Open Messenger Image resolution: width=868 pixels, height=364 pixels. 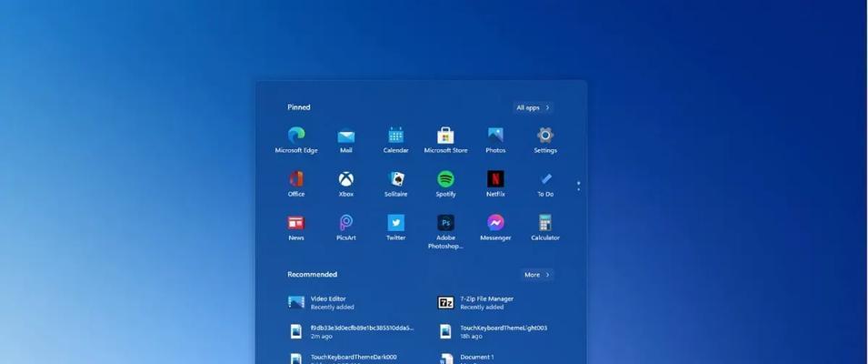click(x=495, y=227)
